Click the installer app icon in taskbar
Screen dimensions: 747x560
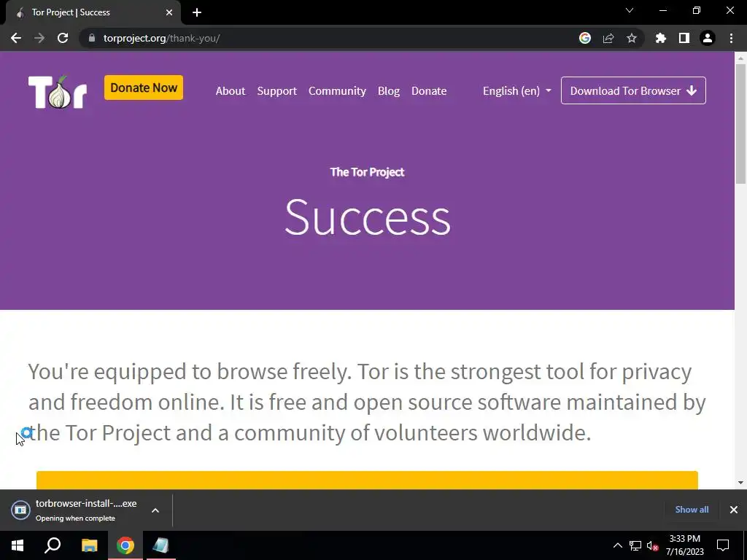[x=161, y=545]
